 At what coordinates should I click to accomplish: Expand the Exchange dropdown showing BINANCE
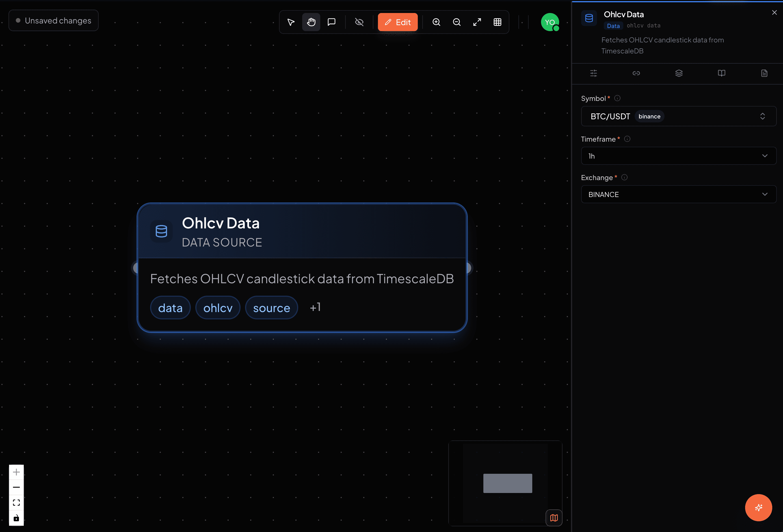678,194
